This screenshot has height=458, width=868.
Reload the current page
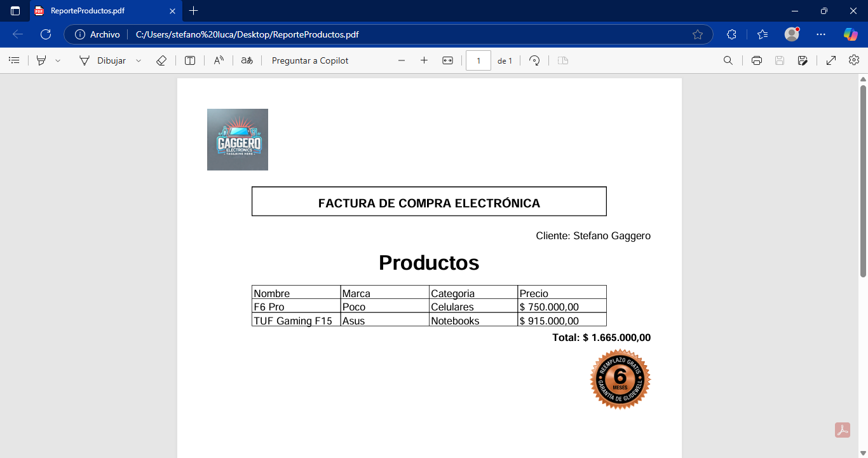(x=46, y=34)
